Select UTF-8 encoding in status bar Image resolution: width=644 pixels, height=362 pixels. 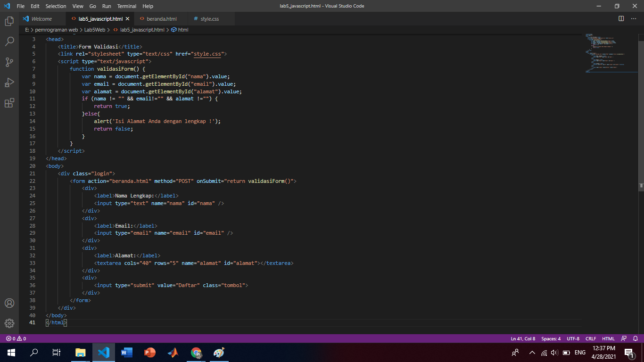pos(573,338)
